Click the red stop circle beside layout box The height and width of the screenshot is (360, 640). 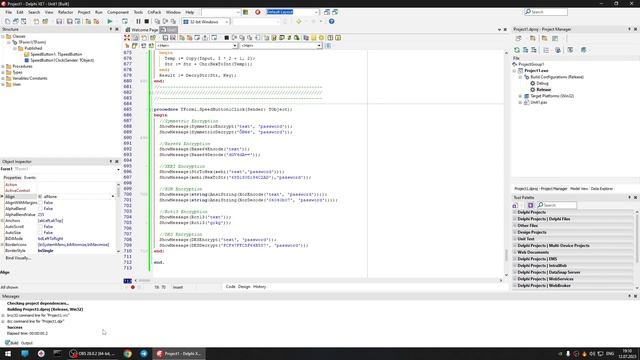258,12
